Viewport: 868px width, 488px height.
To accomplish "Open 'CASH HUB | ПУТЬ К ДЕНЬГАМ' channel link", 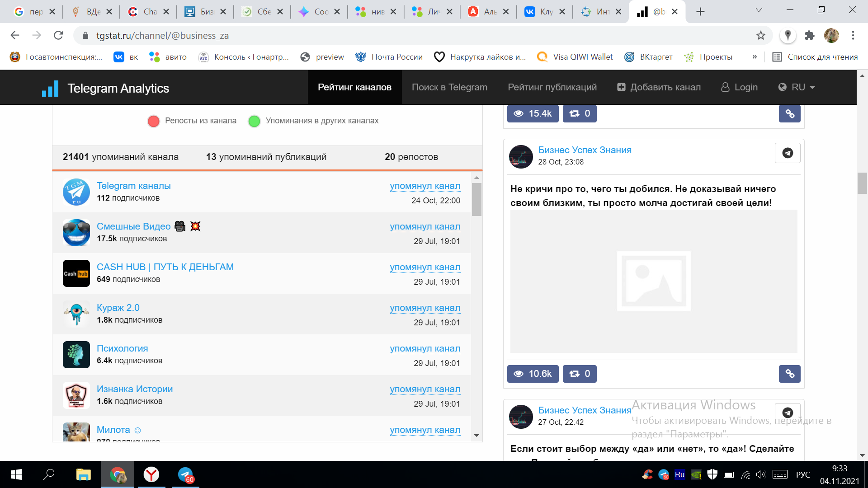I will click(x=165, y=267).
